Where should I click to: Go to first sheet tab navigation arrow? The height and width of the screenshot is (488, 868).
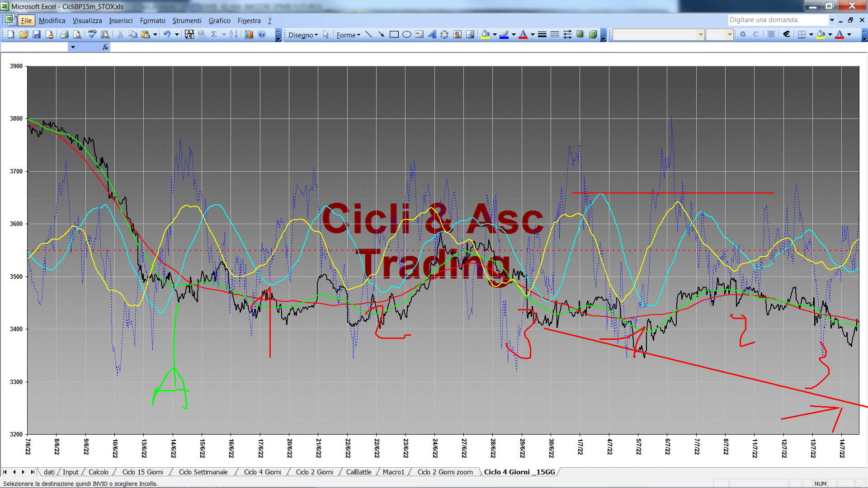click(x=5, y=472)
